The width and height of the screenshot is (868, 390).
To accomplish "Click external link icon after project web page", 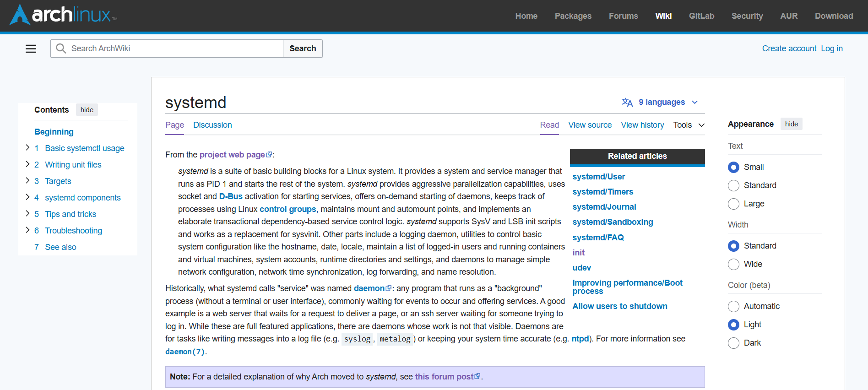I will (269, 155).
